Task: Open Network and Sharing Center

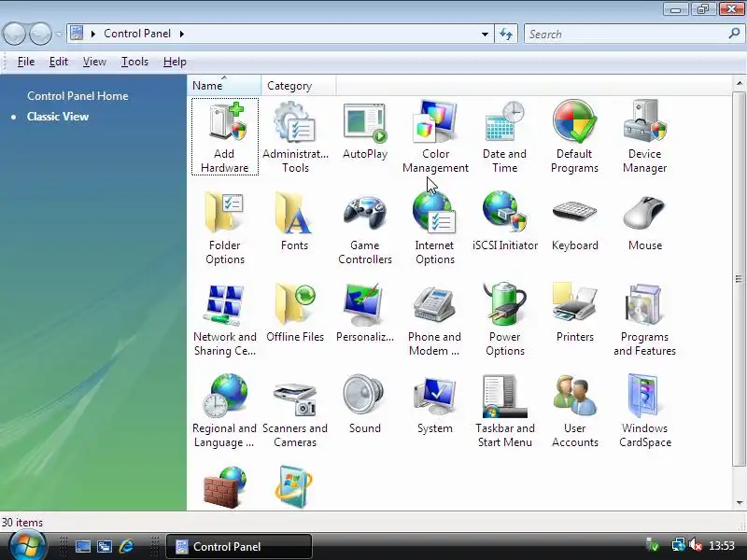Action: click(224, 319)
